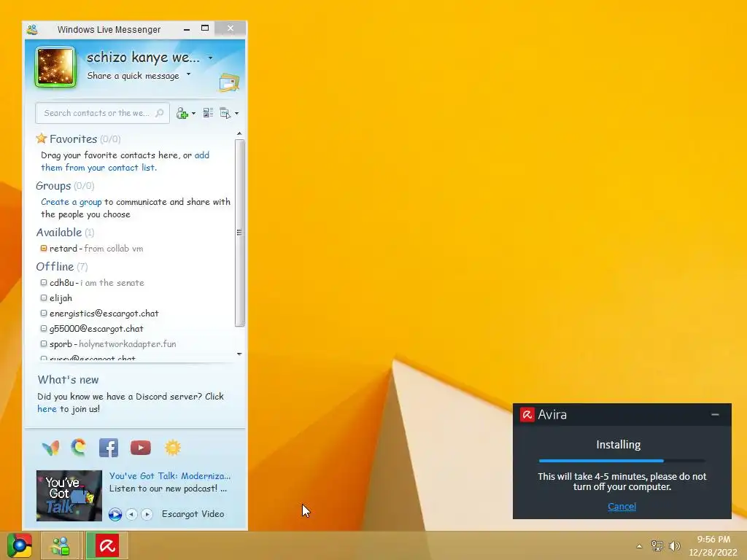
Task: Click status icon next to cdh8u
Action: 44,282
